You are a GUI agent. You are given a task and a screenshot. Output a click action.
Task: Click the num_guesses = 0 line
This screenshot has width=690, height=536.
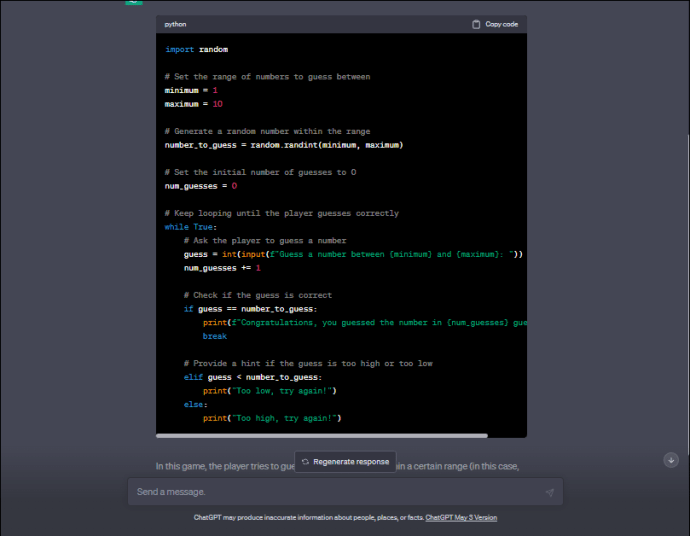click(x=200, y=186)
